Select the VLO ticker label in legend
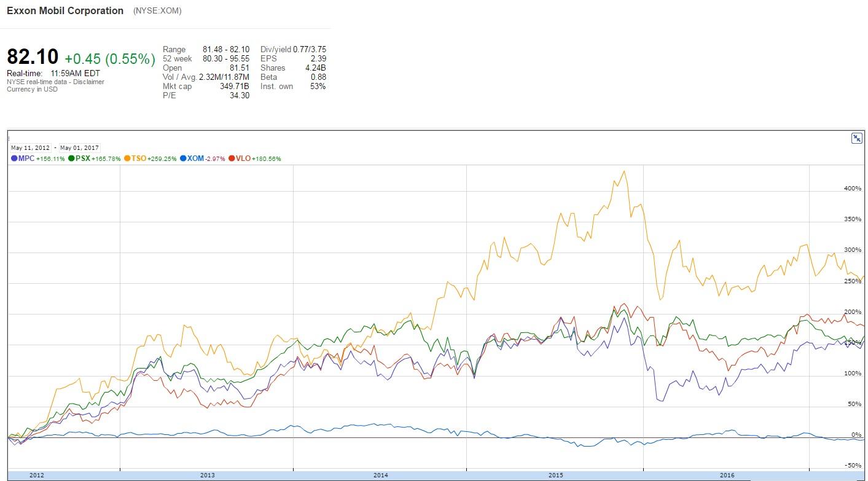Image resolution: width=868 pixels, height=481 pixels. (x=243, y=158)
